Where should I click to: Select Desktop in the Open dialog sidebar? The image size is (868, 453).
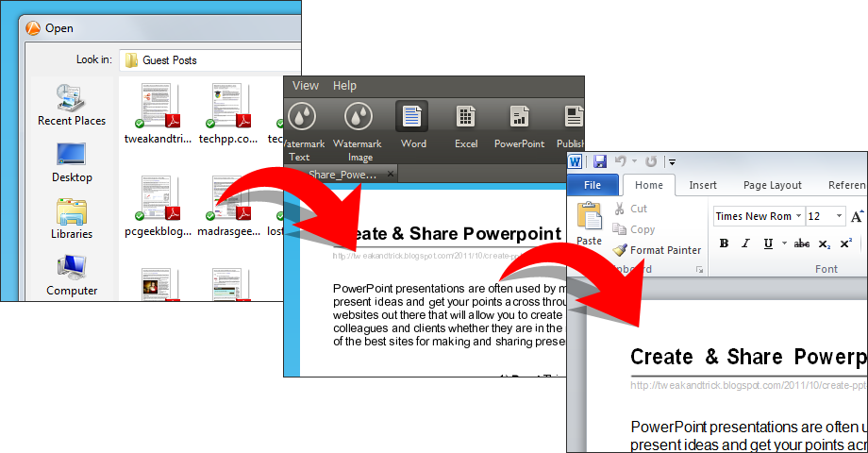click(x=72, y=163)
